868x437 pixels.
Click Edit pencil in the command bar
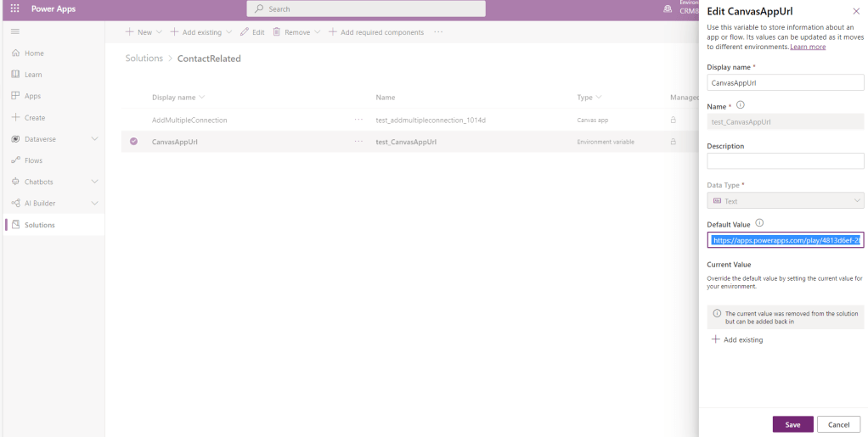(252, 32)
